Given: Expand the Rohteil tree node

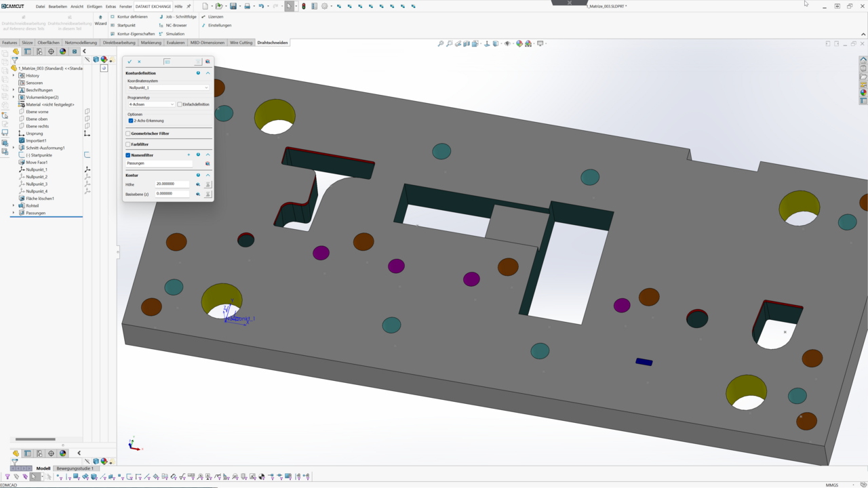Looking at the screenshot, I should (x=14, y=205).
